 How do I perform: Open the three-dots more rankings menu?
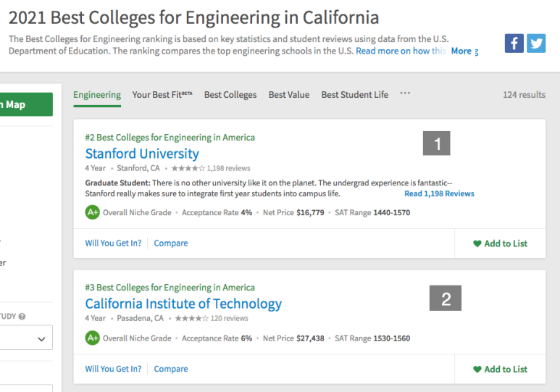coord(405,93)
